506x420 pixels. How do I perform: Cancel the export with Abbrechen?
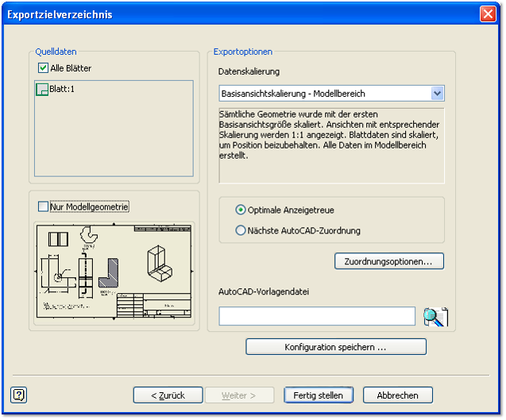click(x=397, y=395)
